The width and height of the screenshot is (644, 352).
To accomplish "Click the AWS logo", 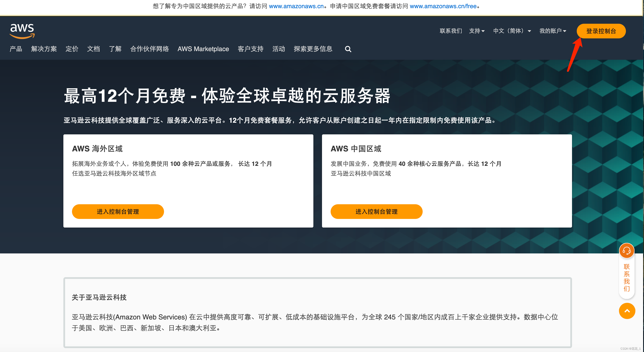I will click(x=22, y=31).
